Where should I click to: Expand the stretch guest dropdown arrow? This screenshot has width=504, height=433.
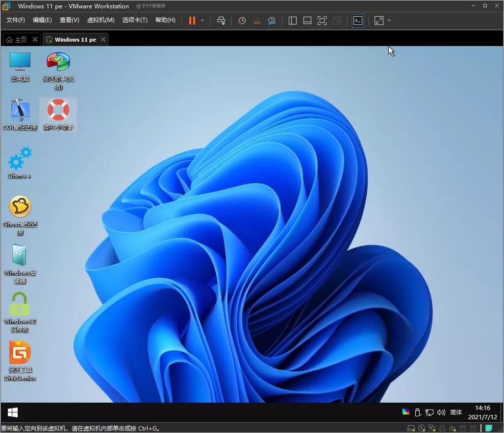click(389, 21)
